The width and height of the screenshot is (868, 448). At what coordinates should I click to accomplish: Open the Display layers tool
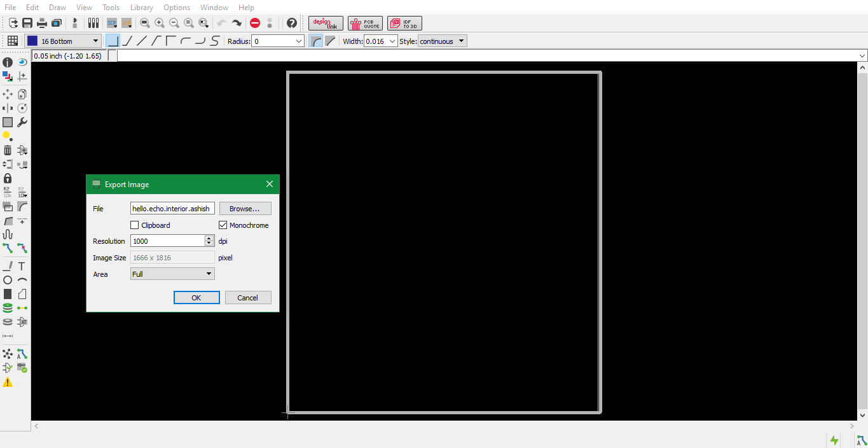[8, 76]
